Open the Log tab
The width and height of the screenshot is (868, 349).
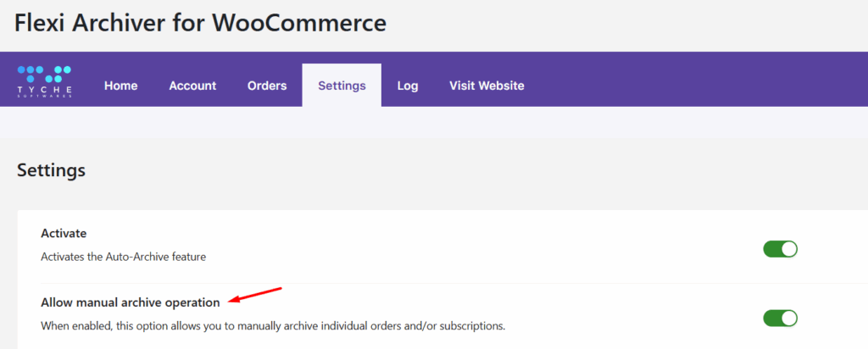click(408, 86)
